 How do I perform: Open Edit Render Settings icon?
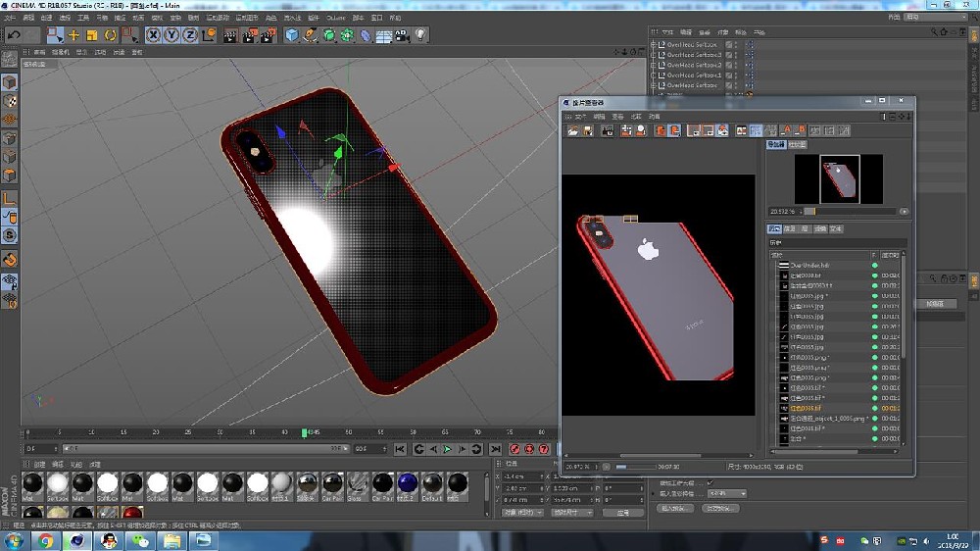[x=268, y=35]
